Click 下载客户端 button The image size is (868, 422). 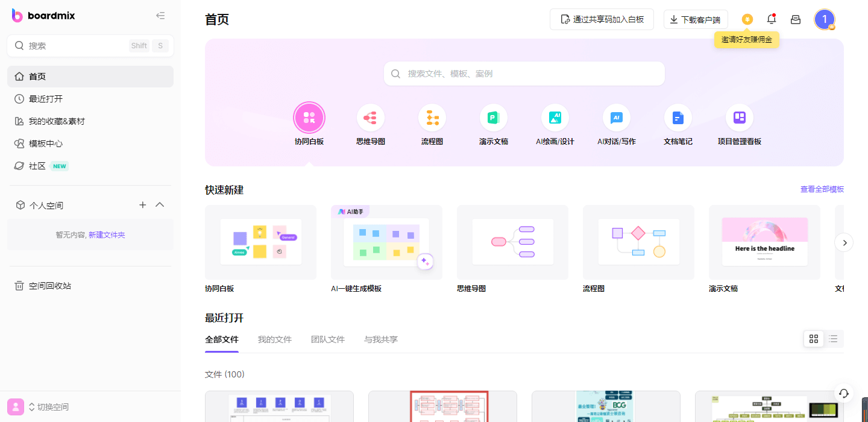pyautogui.click(x=696, y=19)
